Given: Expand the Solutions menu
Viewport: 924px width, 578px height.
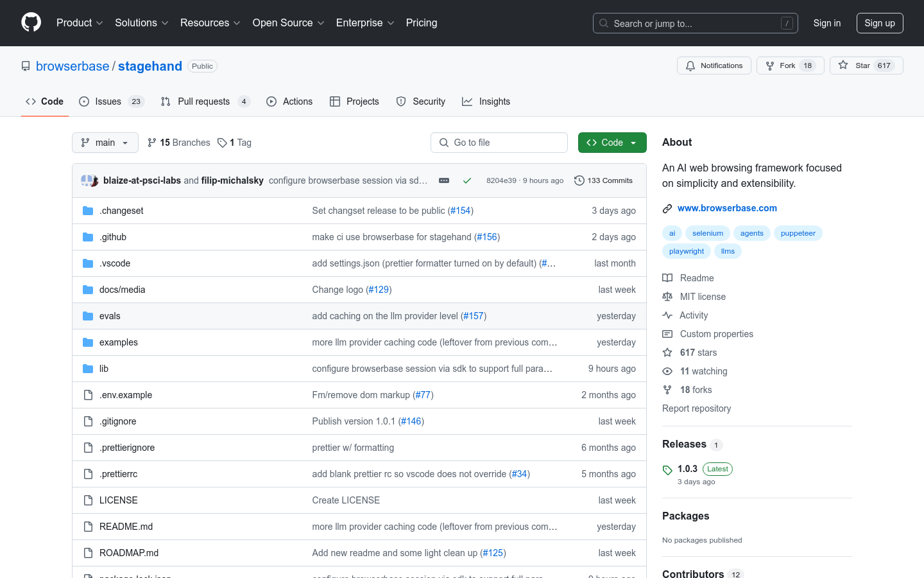Looking at the screenshot, I should 142,22.
